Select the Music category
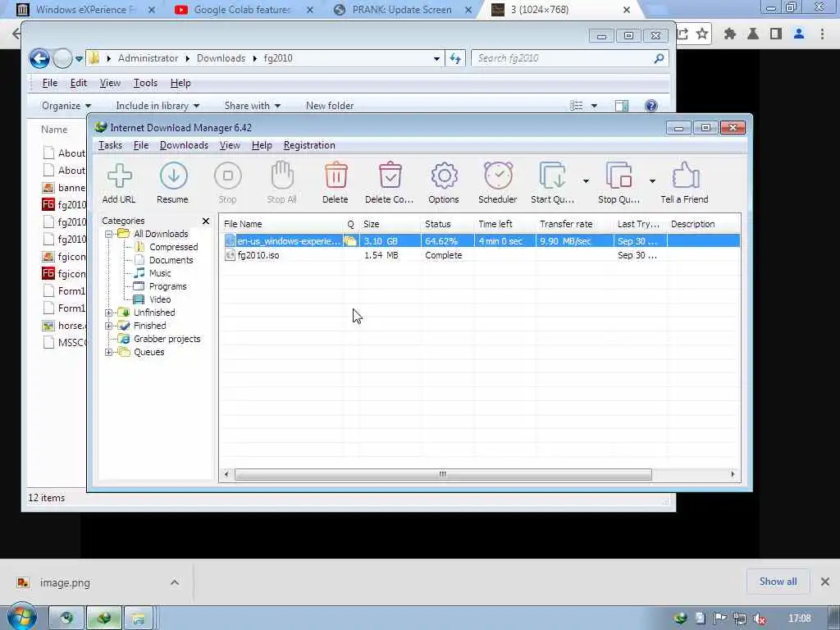 [160, 273]
